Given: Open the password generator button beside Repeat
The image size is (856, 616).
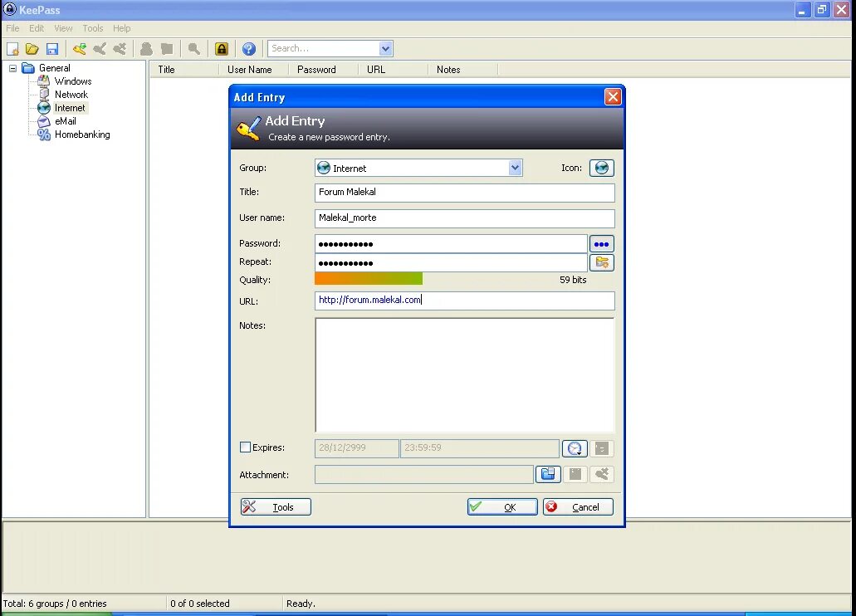Looking at the screenshot, I should (602, 262).
